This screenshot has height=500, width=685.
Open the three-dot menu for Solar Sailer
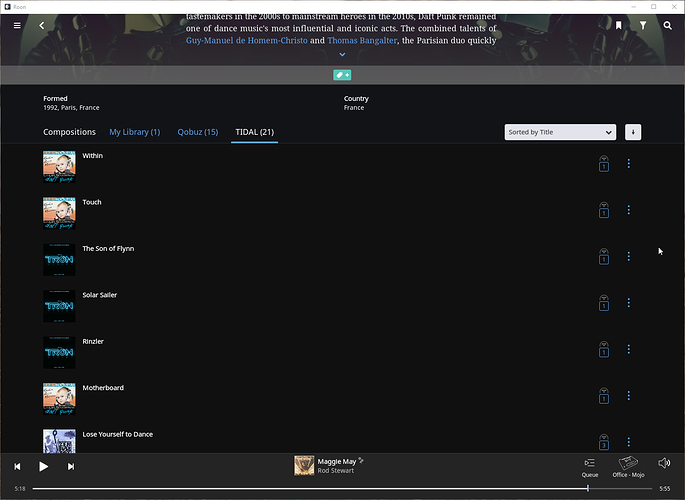coord(629,303)
